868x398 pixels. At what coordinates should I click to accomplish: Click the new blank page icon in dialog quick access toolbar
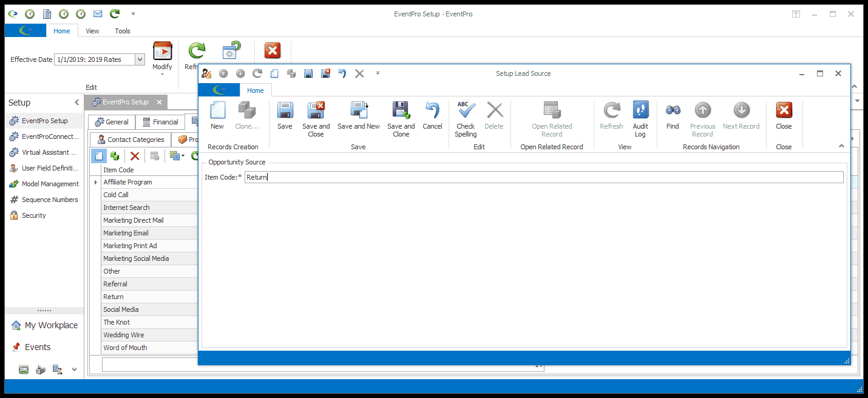(x=274, y=73)
